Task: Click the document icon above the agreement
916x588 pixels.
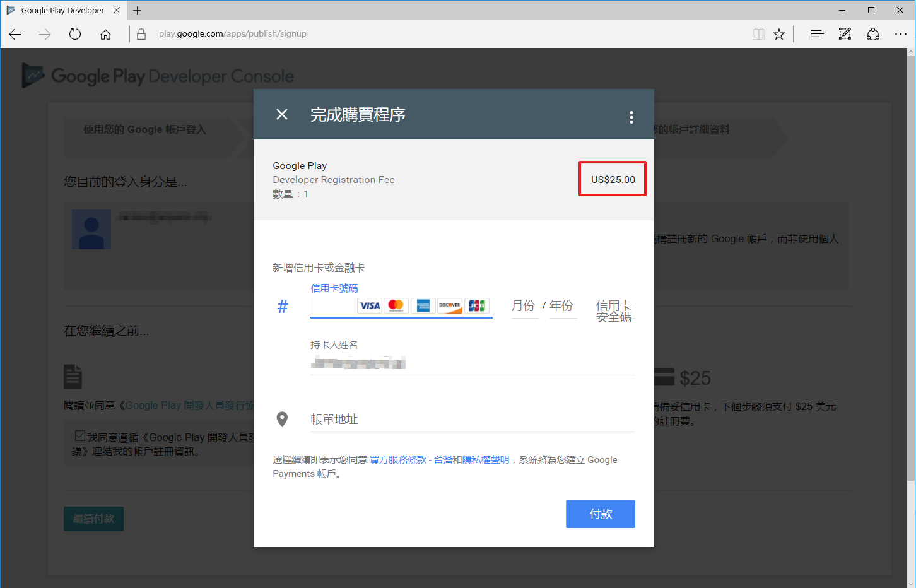Action: pyautogui.click(x=73, y=377)
